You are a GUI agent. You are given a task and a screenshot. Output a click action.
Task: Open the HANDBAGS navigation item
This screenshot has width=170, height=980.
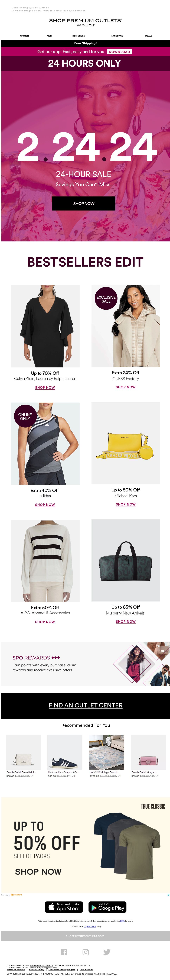click(117, 36)
